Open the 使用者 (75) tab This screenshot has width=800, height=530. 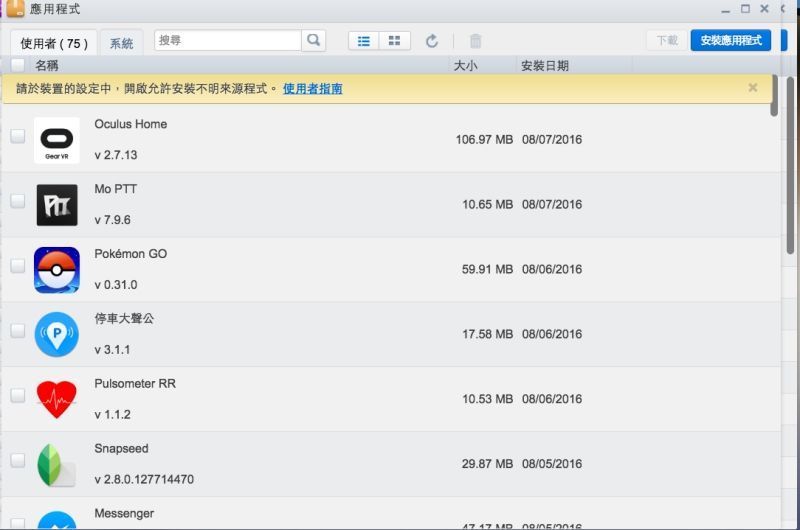[x=54, y=44]
